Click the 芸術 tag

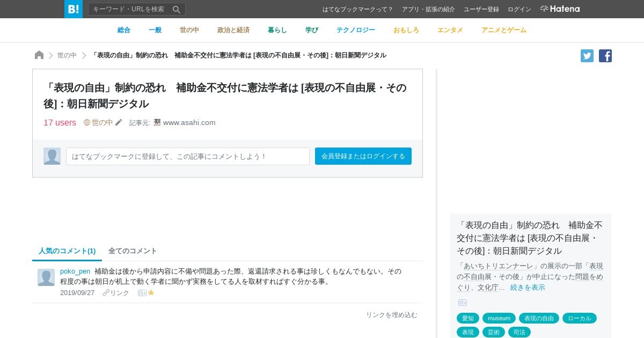pos(494,332)
